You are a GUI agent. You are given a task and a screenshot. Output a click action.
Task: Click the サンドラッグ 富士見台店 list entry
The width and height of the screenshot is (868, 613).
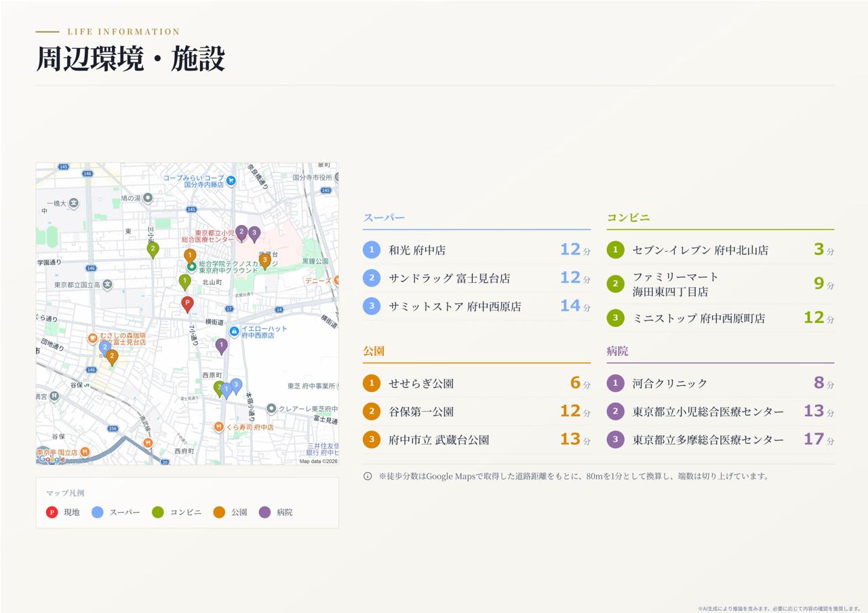(476, 278)
